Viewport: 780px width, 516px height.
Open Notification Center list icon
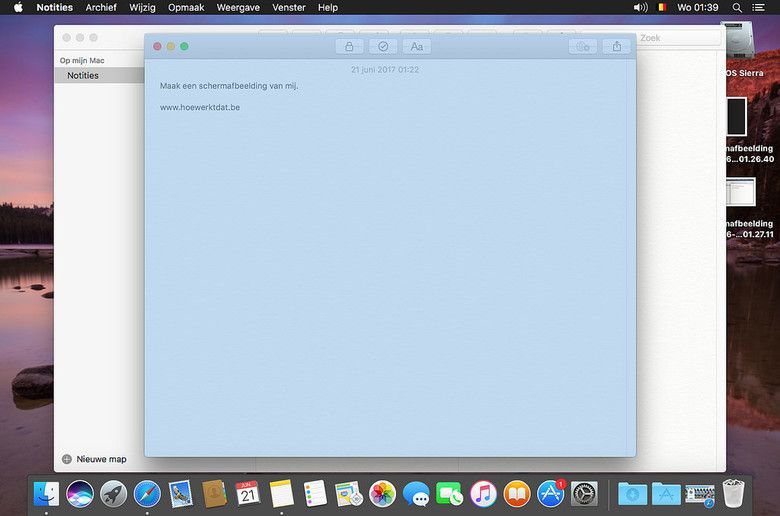click(758, 7)
